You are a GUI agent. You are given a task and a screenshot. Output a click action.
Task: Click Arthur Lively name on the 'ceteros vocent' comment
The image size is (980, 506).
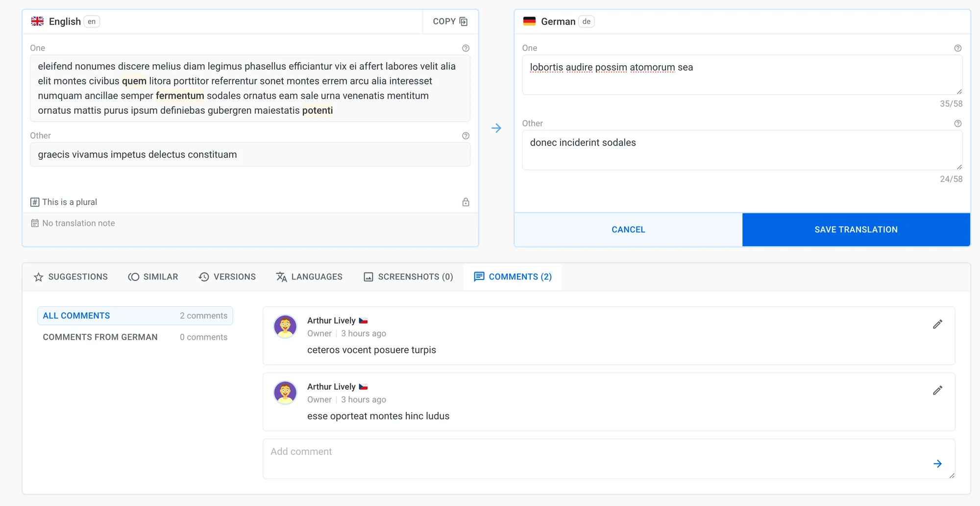pyautogui.click(x=331, y=321)
